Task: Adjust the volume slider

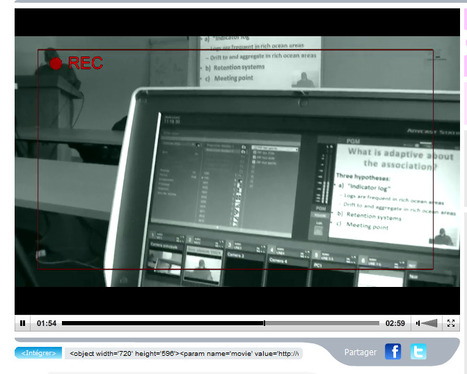Action: click(430, 323)
